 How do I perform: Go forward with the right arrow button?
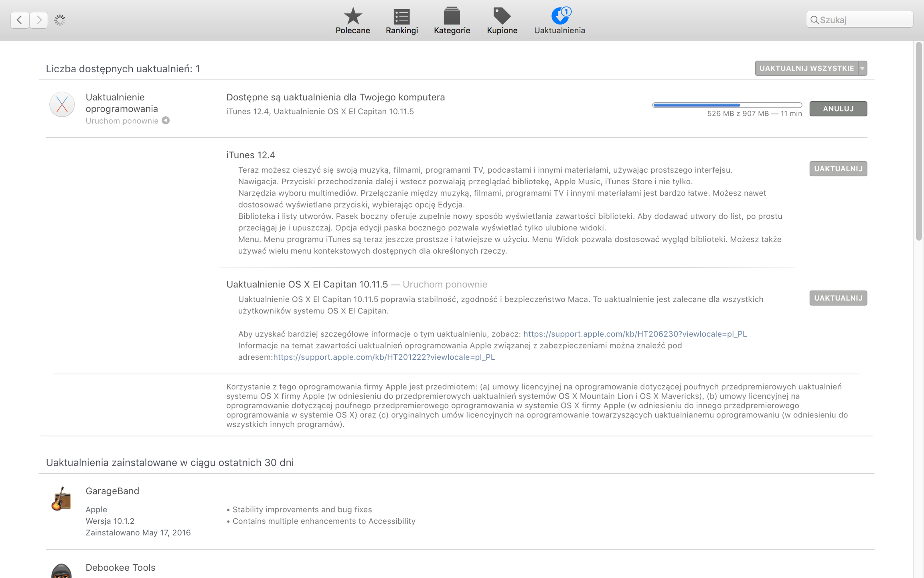tap(39, 20)
